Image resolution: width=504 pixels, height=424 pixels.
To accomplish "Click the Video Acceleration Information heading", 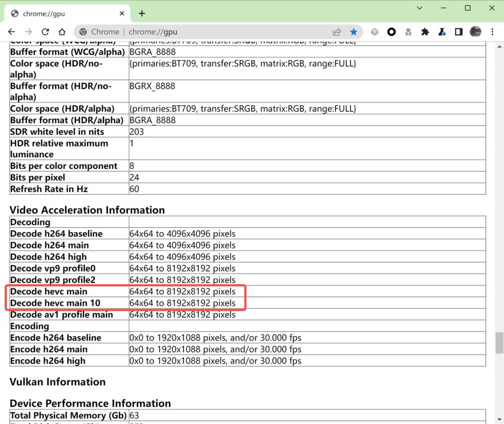I will (x=87, y=210).
